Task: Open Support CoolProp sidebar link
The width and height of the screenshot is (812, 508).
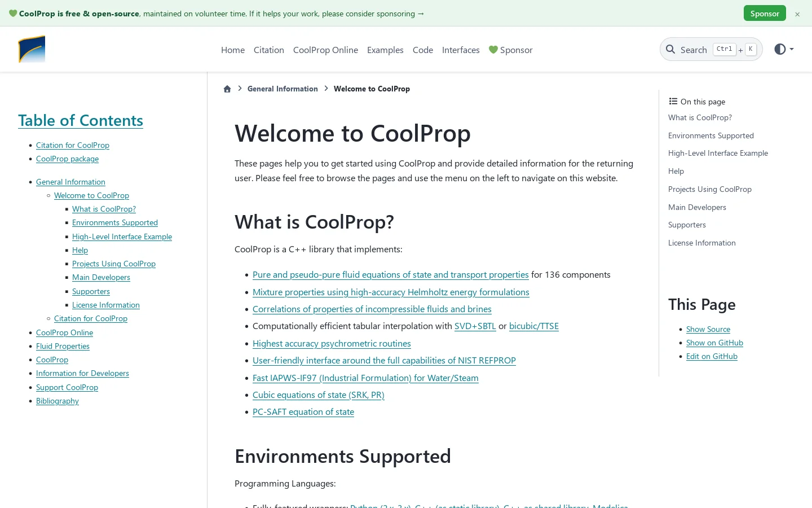Action: 67,387
